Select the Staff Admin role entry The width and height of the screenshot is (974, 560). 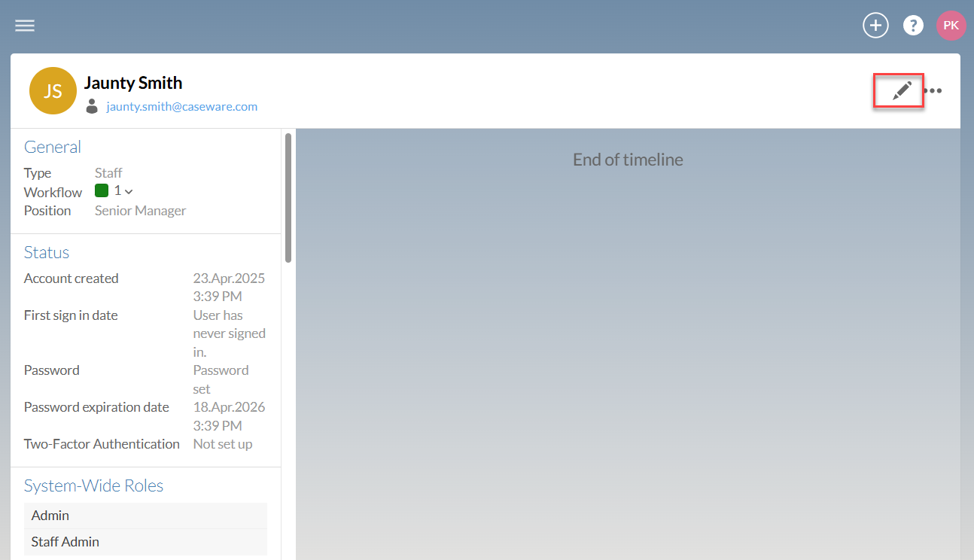click(64, 541)
